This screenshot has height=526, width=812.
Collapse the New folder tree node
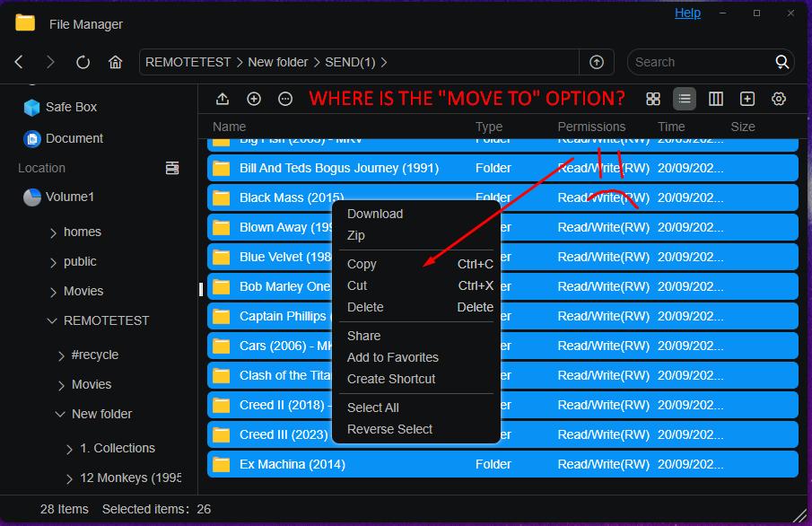[x=60, y=414]
